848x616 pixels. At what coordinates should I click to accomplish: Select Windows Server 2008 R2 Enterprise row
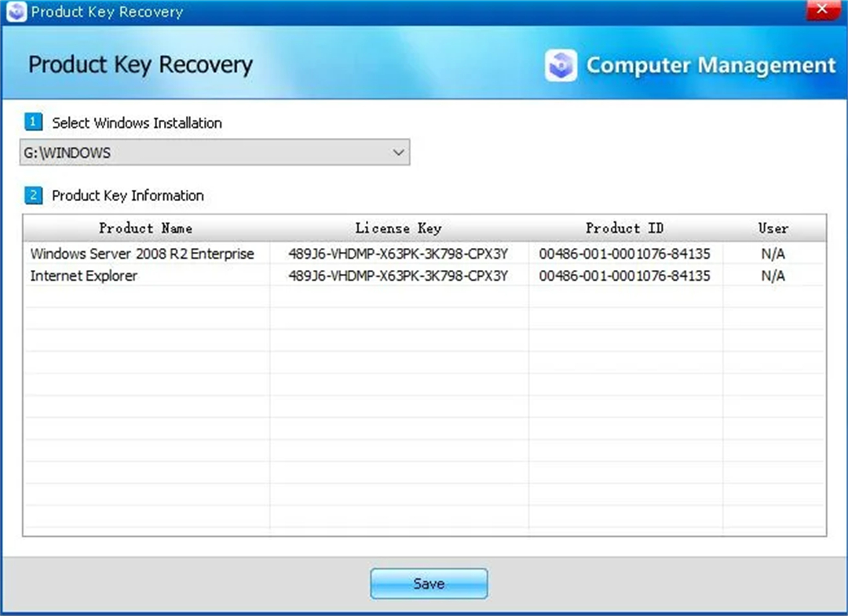[x=142, y=254]
